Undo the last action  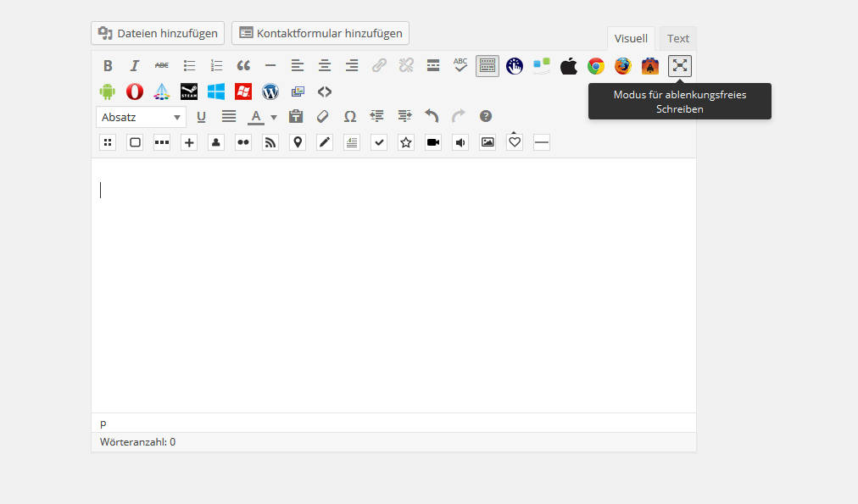point(432,117)
